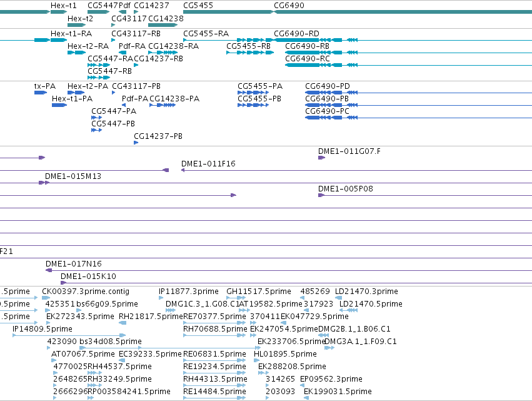Click protein CG14237-PB label
The height and width of the screenshot is (401, 532).
[158, 136]
